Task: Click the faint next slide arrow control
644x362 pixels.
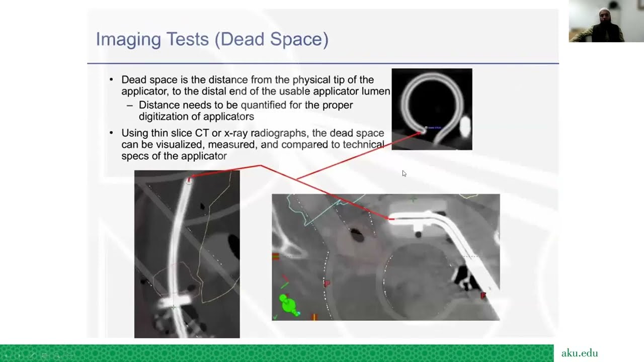Action: [19, 355]
